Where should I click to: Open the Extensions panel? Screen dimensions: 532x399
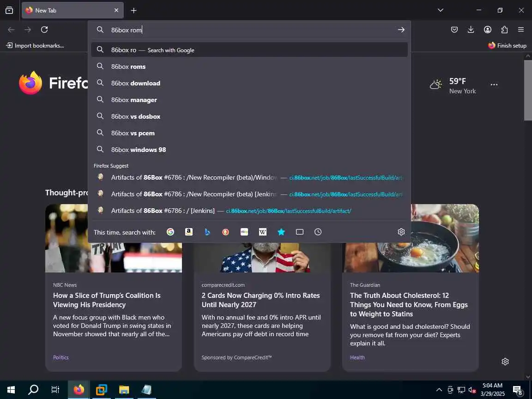click(504, 30)
